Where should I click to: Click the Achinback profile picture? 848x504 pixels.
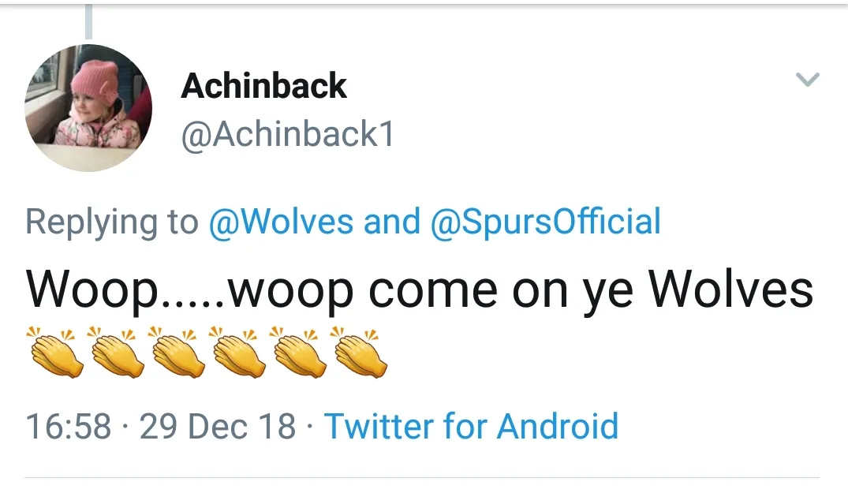point(88,108)
